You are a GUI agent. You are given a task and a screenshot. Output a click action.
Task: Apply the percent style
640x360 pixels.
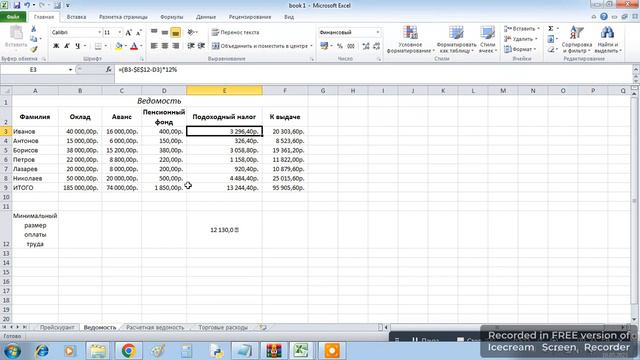[340, 46]
